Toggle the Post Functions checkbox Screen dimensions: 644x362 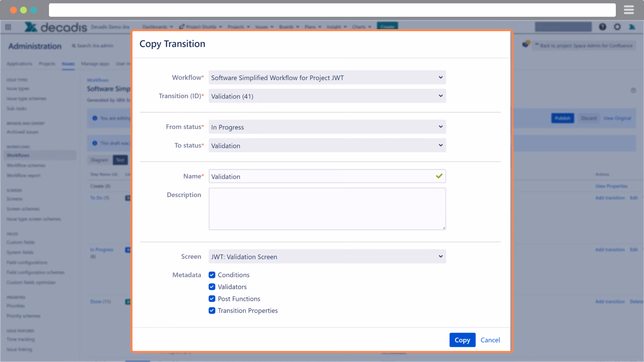tap(212, 299)
